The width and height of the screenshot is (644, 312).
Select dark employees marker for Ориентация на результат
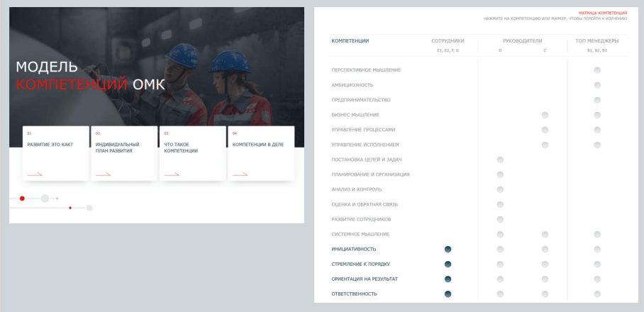448,279
